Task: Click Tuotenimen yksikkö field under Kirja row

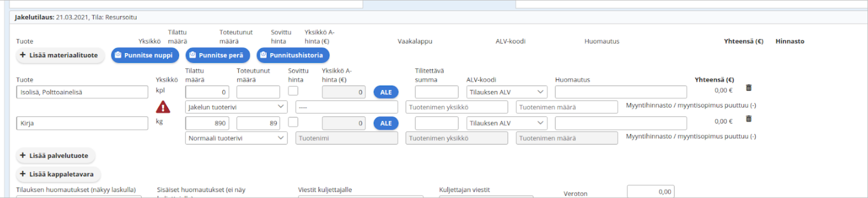Action: click(x=457, y=138)
